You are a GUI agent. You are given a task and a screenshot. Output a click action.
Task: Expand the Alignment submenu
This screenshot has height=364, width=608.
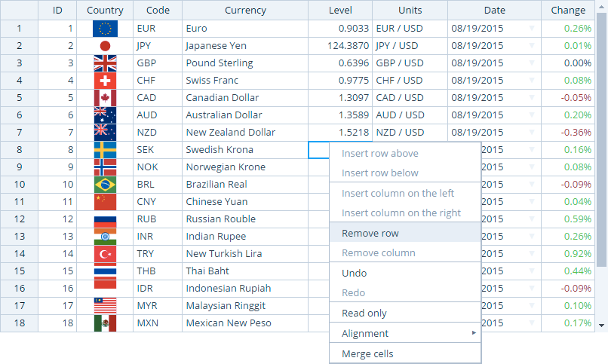(x=405, y=333)
